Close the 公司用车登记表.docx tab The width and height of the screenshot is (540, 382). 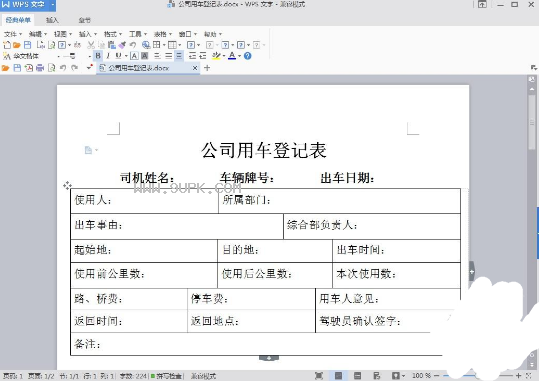[x=195, y=68]
